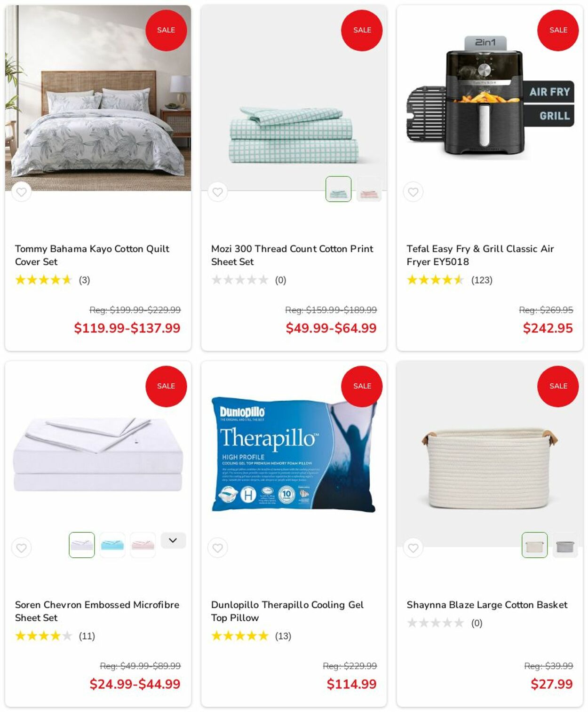Expand more colours for Soren Sheet Set
The image size is (588, 712).
pyautogui.click(x=173, y=540)
